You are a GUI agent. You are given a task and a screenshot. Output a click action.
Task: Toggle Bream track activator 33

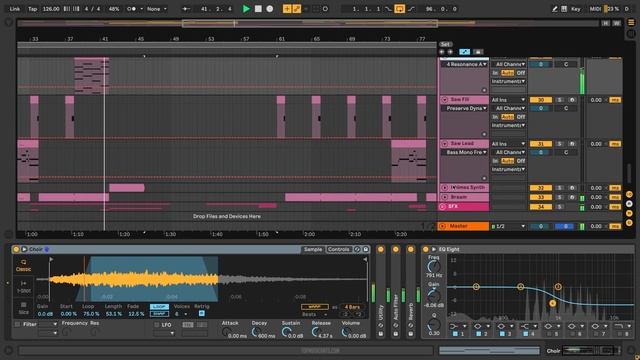(541, 197)
